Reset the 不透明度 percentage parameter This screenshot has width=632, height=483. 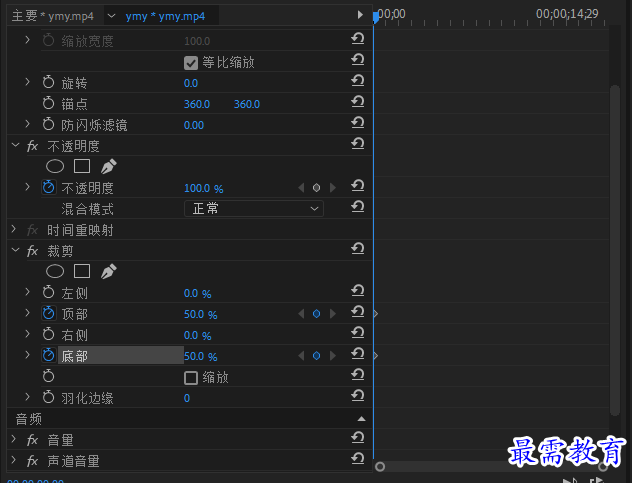tap(358, 186)
